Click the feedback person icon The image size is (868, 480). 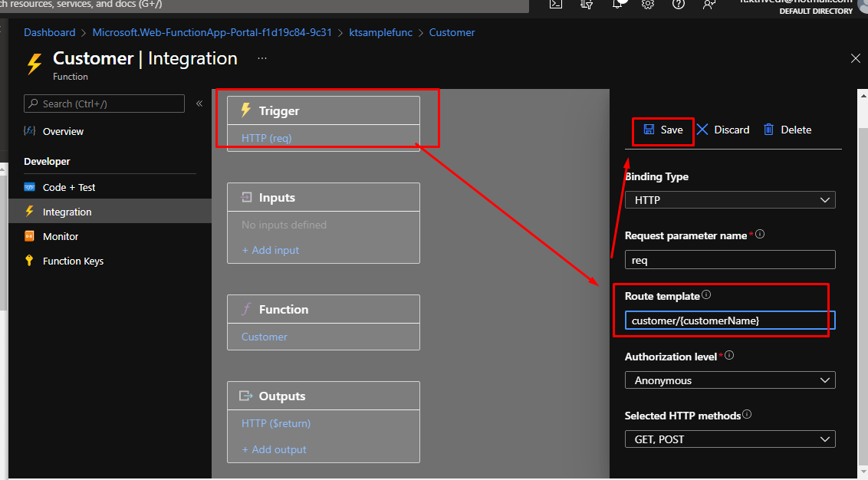[709, 4]
